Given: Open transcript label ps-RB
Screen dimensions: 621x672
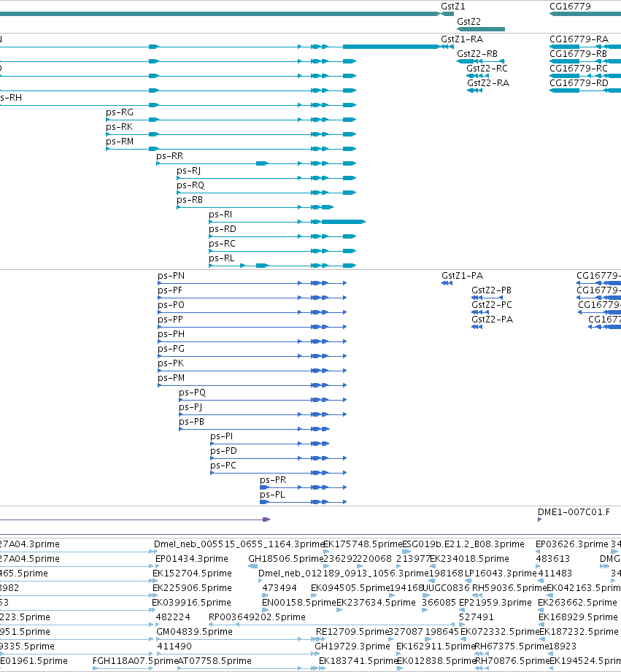Looking at the screenshot, I should [x=190, y=199].
